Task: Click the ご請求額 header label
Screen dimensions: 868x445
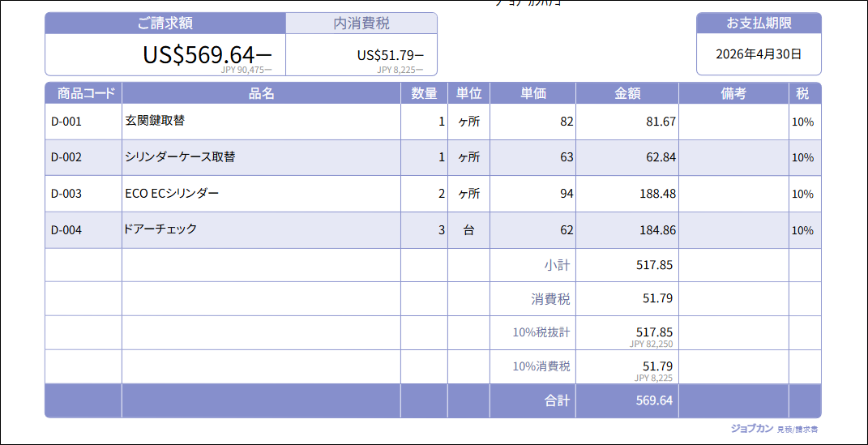Action: click(165, 24)
